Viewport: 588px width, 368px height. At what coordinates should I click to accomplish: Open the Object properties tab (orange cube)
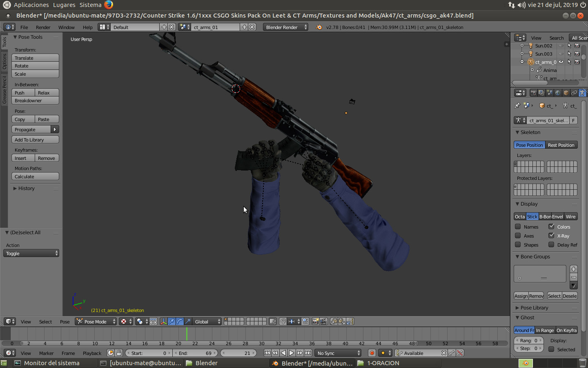click(x=565, y=93)
